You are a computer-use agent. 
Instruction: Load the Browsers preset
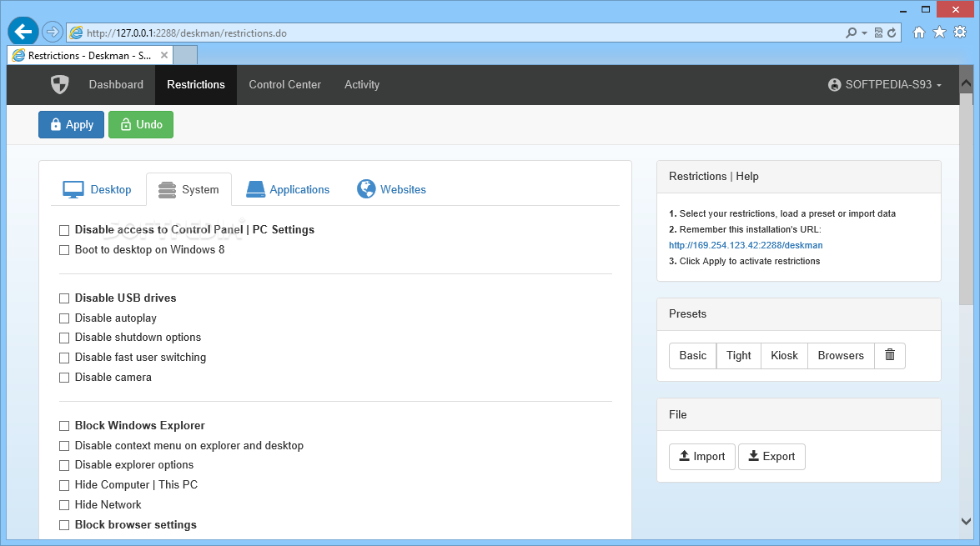click(x=841, y=355)
